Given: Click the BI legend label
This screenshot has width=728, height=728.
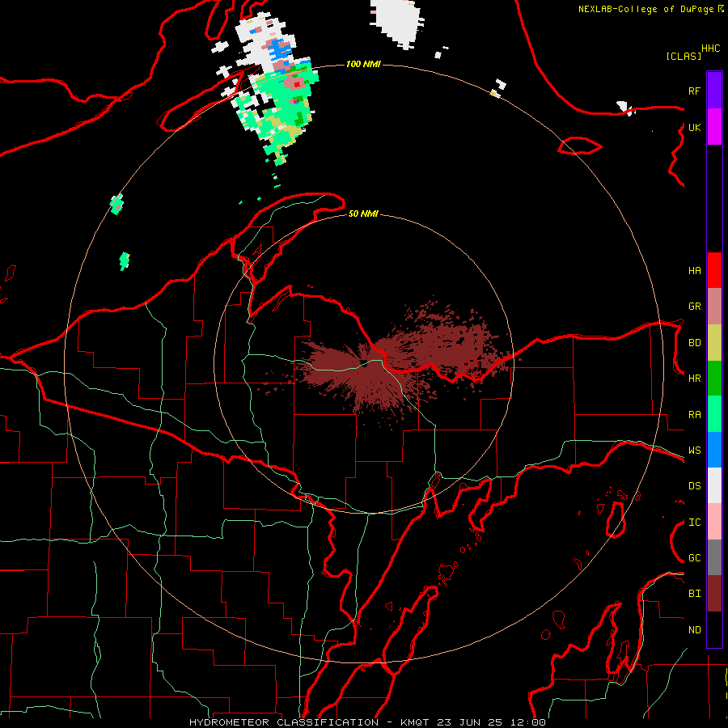Looking at the screenshot, I should click(694, 594).
